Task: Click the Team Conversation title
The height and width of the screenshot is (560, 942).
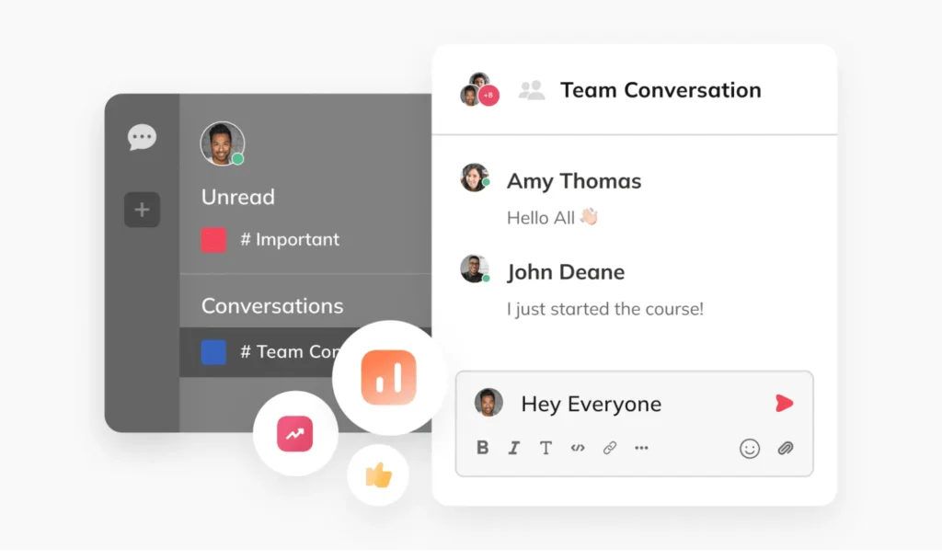Action: 661,90
